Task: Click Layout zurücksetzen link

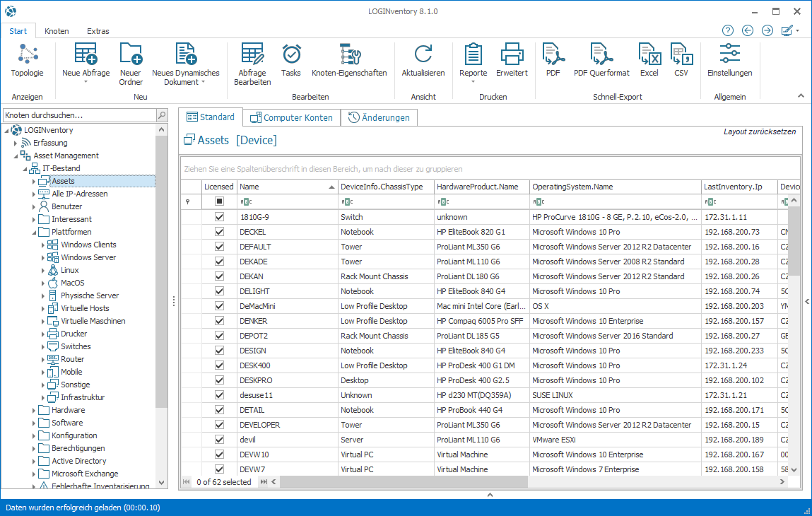Action: (x=760, y=131)
